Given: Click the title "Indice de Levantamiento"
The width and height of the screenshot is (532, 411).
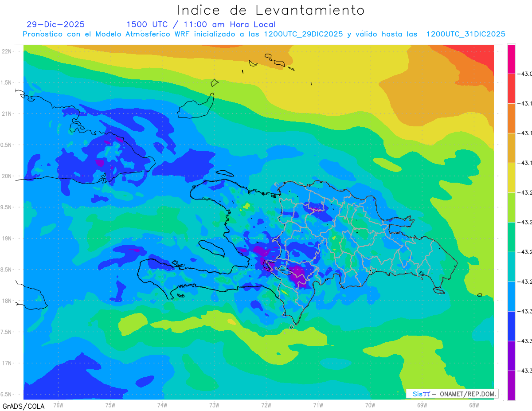Looking at the screenshot, I should 271,10.
